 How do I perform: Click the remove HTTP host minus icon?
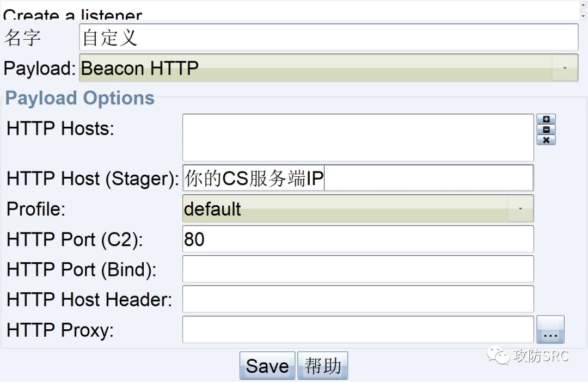tap(546, 130)
